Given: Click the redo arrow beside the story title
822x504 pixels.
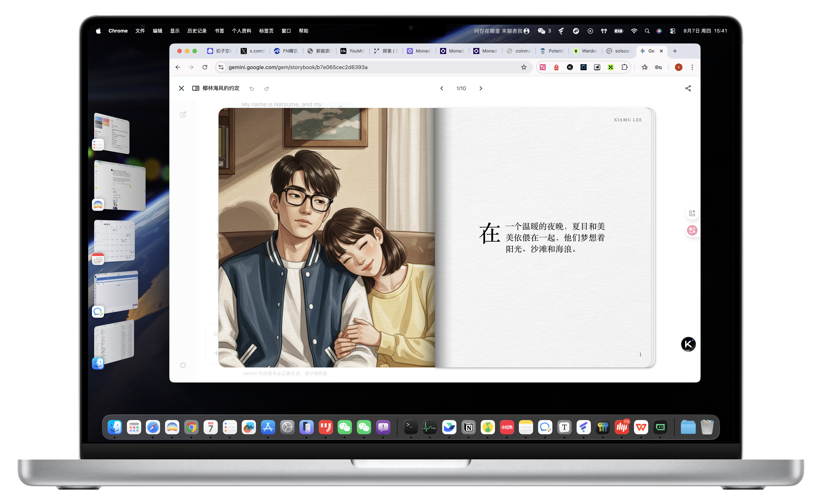Looking at the screenshot, I should coord(267,89).
